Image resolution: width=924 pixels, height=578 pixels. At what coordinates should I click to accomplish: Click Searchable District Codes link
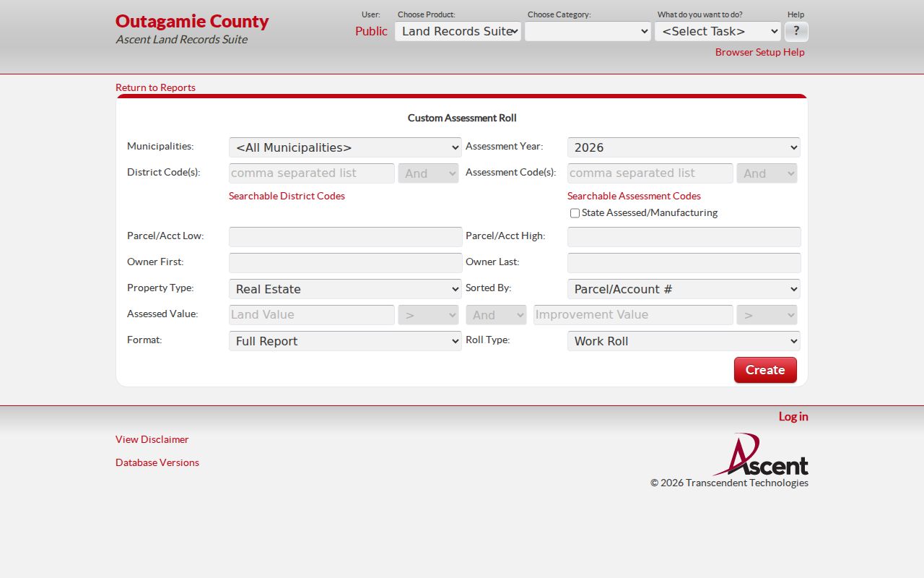(287, 196)
